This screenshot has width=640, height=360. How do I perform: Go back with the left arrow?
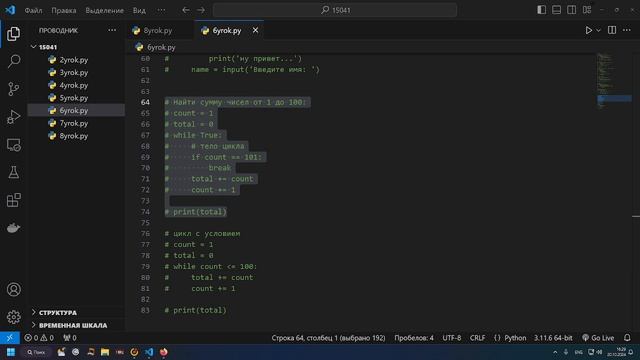coord(186,10)
